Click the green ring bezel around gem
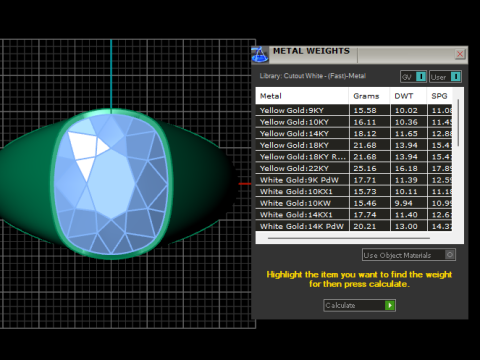 click(x=170, y=183)
